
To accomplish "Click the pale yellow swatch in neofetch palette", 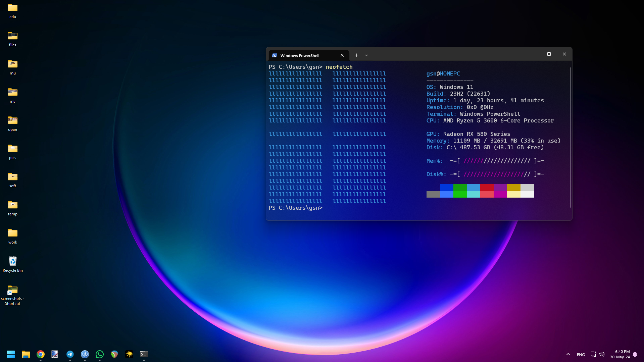I will tap(514, 194).
